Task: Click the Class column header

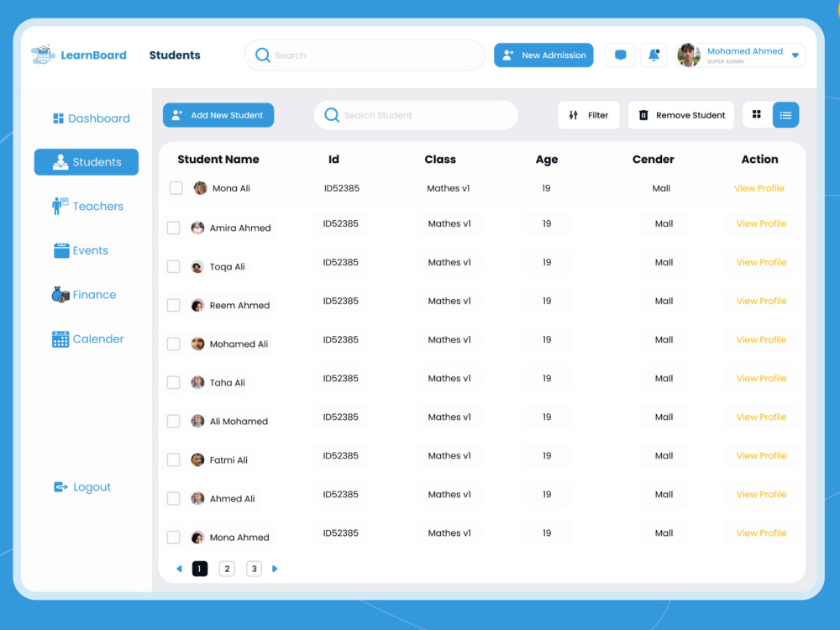Action: [440, 159]
